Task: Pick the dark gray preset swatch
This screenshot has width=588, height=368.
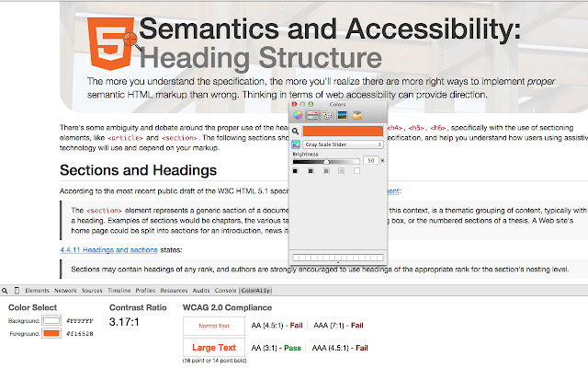Action: [x=311, y=171]
